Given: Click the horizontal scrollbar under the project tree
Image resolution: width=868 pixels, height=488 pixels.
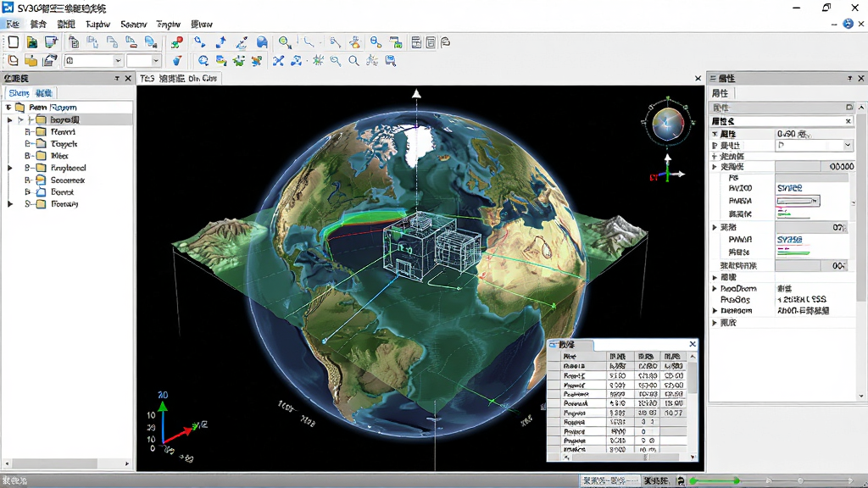Looking at the screenshot, I should tap(67, 463).
